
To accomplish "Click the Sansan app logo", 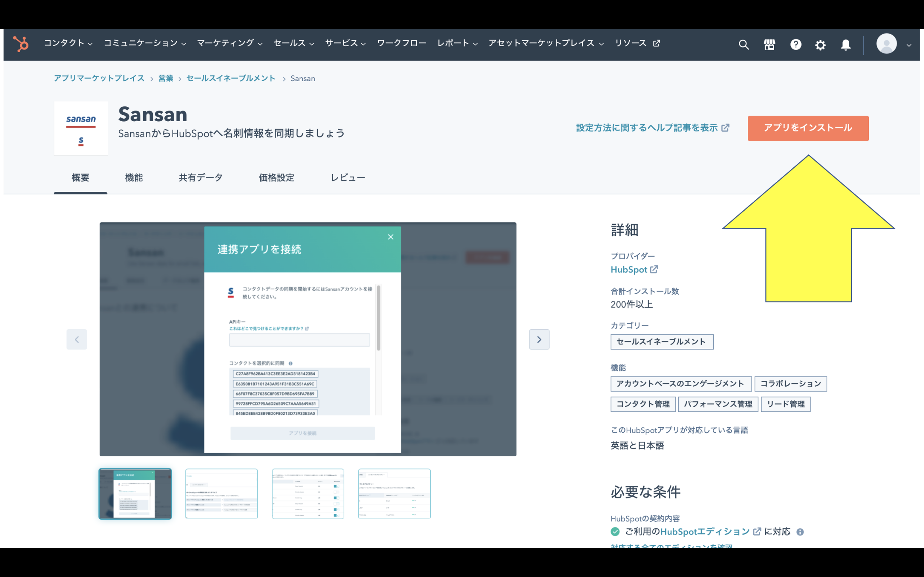I will [81, 128].
